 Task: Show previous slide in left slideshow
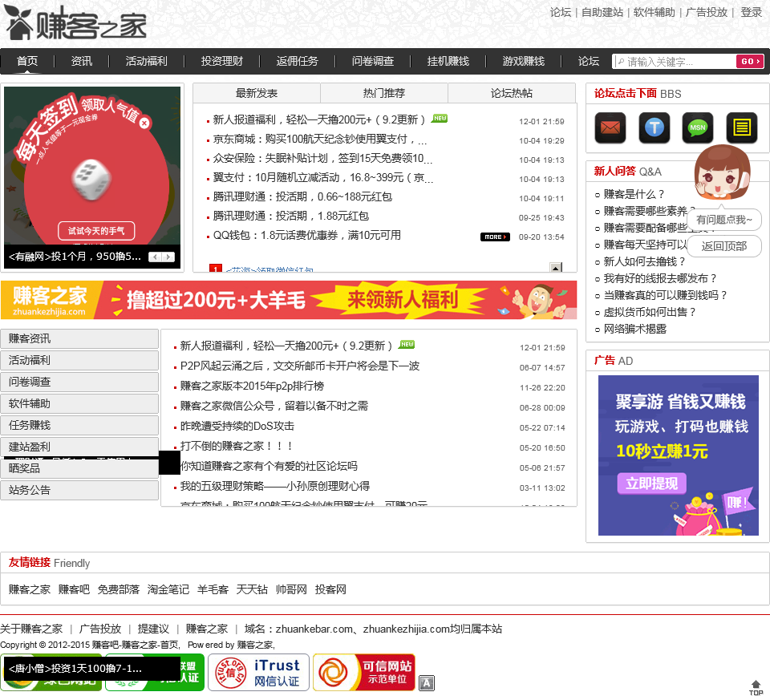click(x=155, y=257)
